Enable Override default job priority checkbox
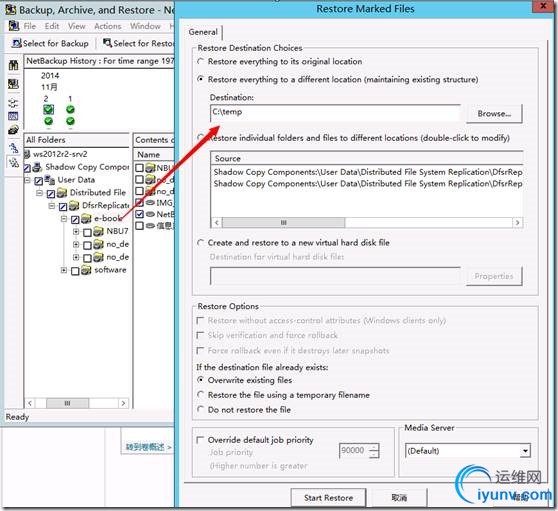The width and height of the screenshot is (558, 511). click(x=200, y=440)
